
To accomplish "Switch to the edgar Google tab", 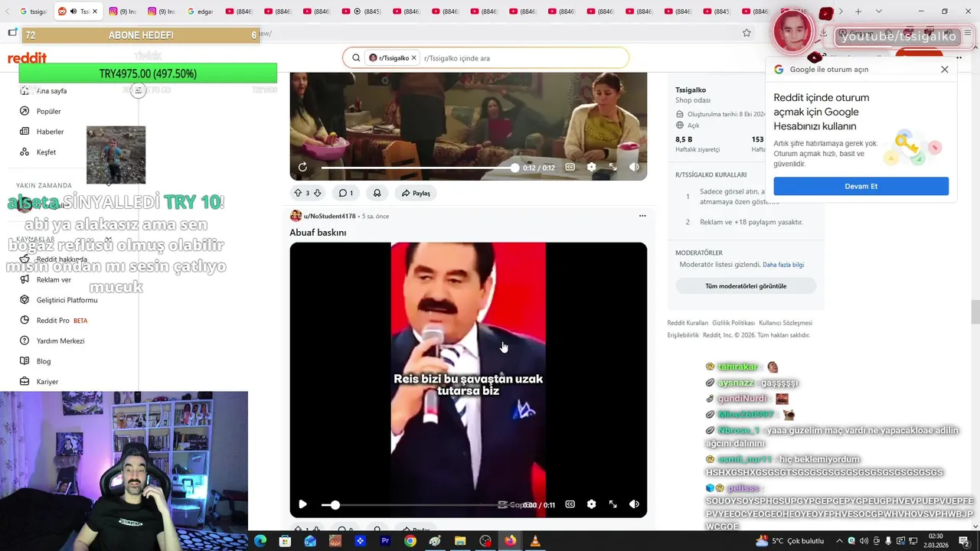I will 200,11.
